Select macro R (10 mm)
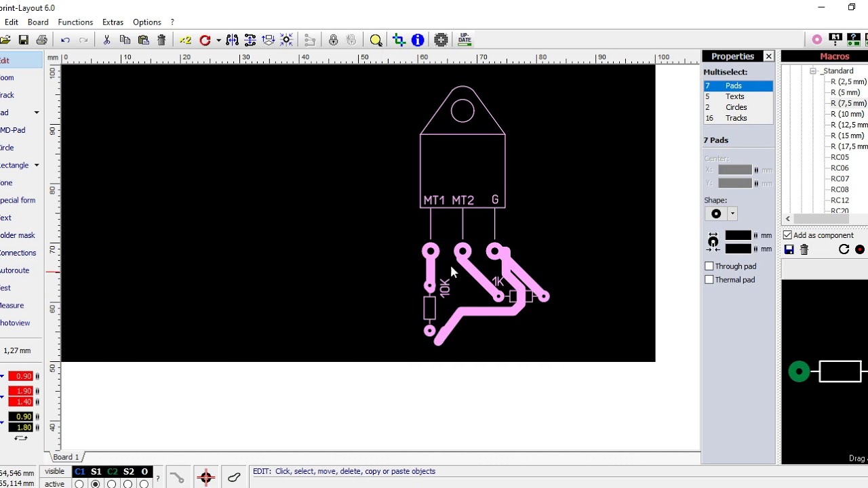Viewport: 868px width, 488px height. (x=848, y=114)
